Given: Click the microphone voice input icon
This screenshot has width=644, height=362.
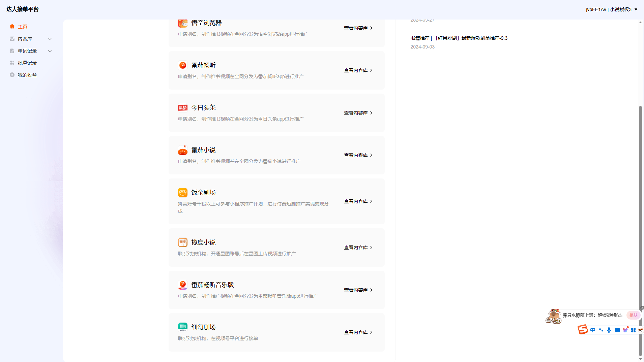Looking at the screenshot, I should click(x=609, y=330).
